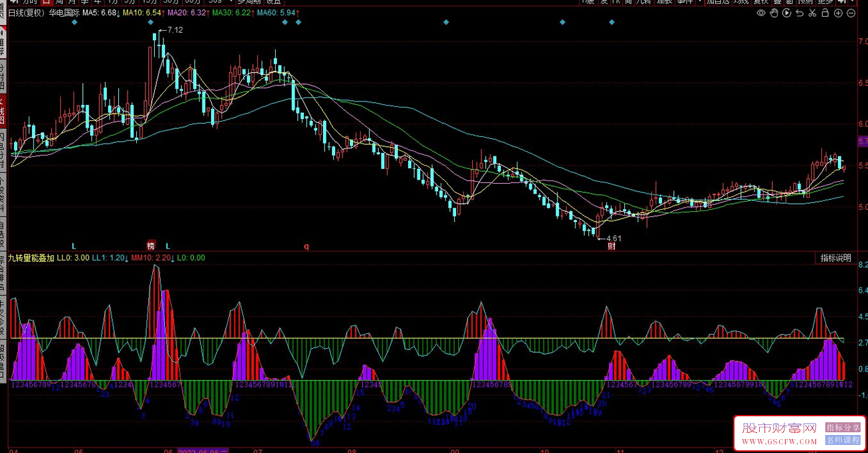Zoom out with the circled minus icon

click(851, 13)
